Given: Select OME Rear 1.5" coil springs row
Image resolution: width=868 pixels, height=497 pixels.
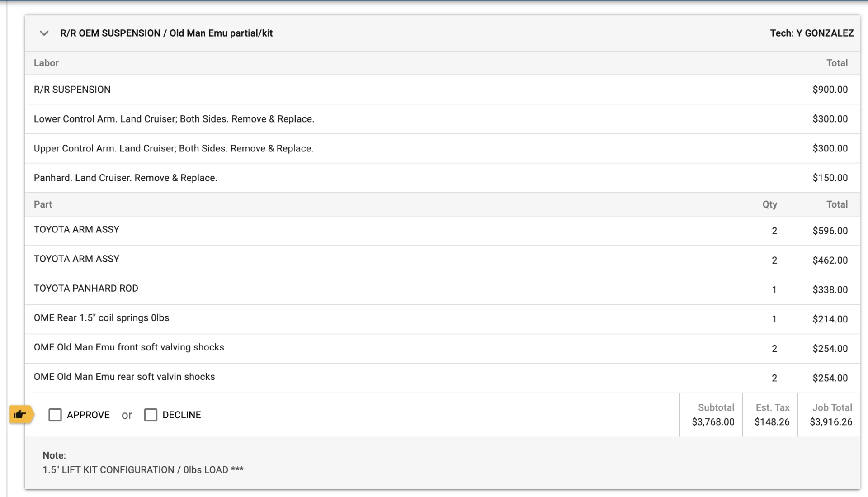Looking at the screenshot, I should pos(101,318).
